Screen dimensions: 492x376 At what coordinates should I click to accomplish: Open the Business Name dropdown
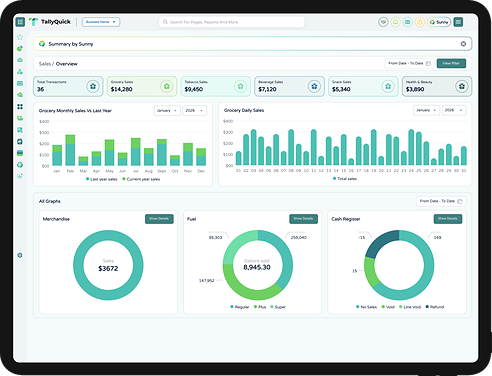(x=101, y=22)
